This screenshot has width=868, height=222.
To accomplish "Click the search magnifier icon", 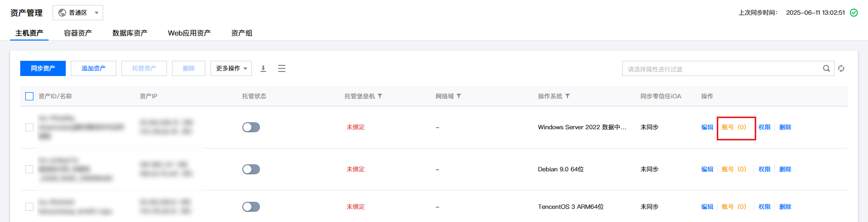I will click(826, 68).
